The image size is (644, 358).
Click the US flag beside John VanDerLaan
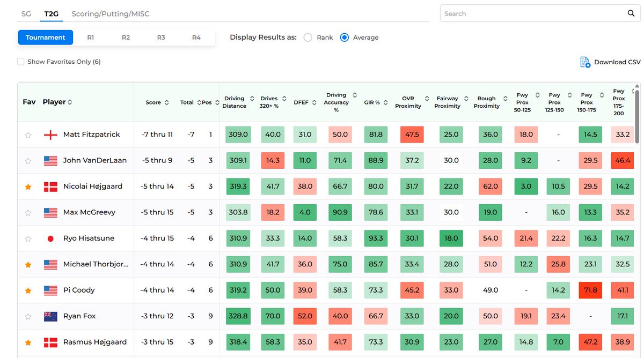tap(50, 161)
